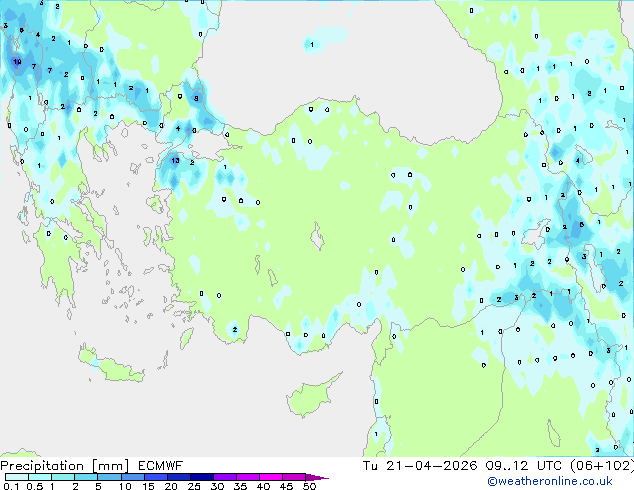Click the island of Cyprus on the map
634x490 pixels.
click(x=311, y=397)
